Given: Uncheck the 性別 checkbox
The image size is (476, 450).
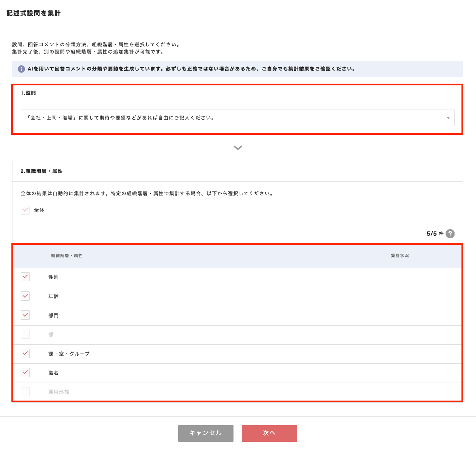Looking at the screenshot, I should tap(25, 277).
